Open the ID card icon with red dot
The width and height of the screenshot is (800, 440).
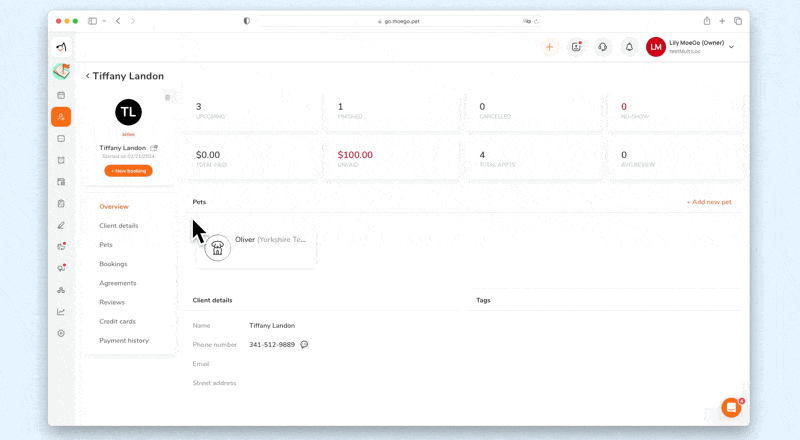[576, 47]
